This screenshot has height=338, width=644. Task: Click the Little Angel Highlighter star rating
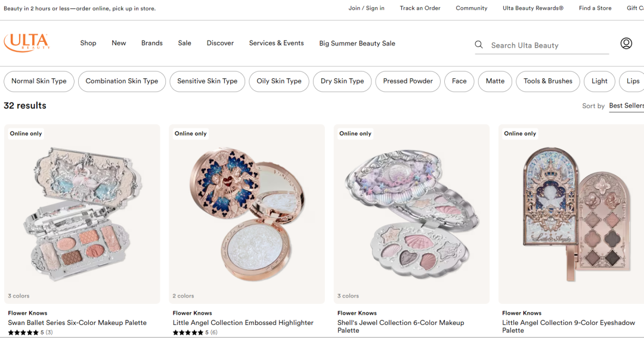(x=188, y=332)
